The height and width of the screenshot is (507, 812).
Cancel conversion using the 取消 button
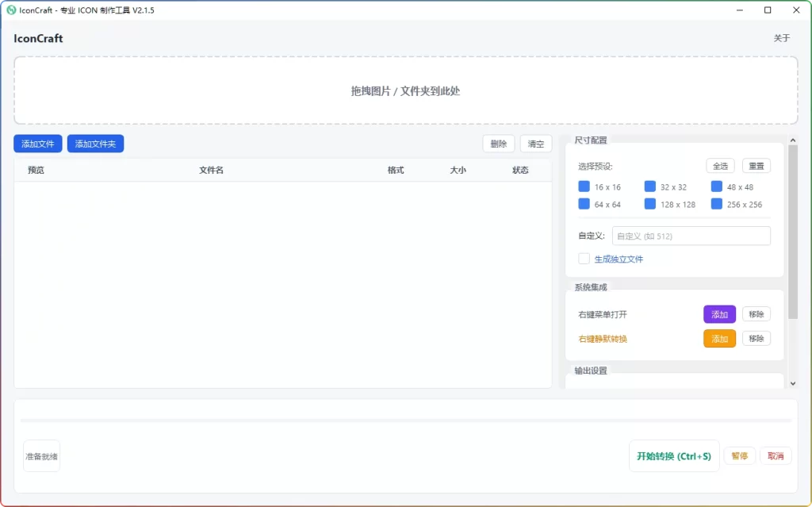click(775, 456)
